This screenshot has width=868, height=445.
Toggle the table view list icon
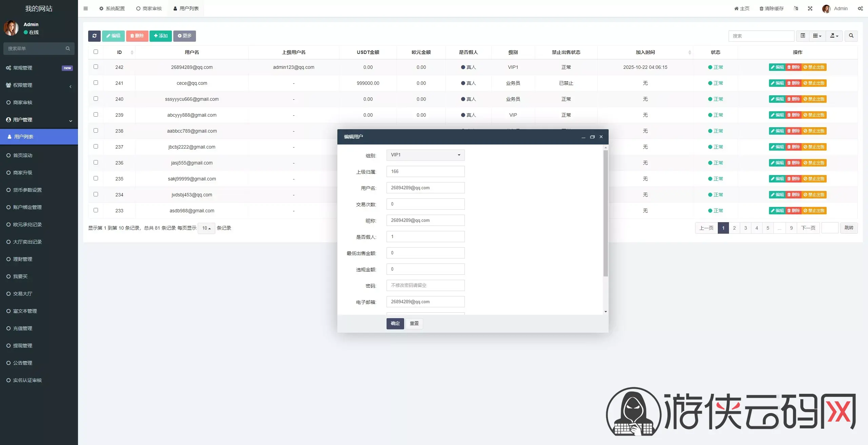[x=803, y=36]
